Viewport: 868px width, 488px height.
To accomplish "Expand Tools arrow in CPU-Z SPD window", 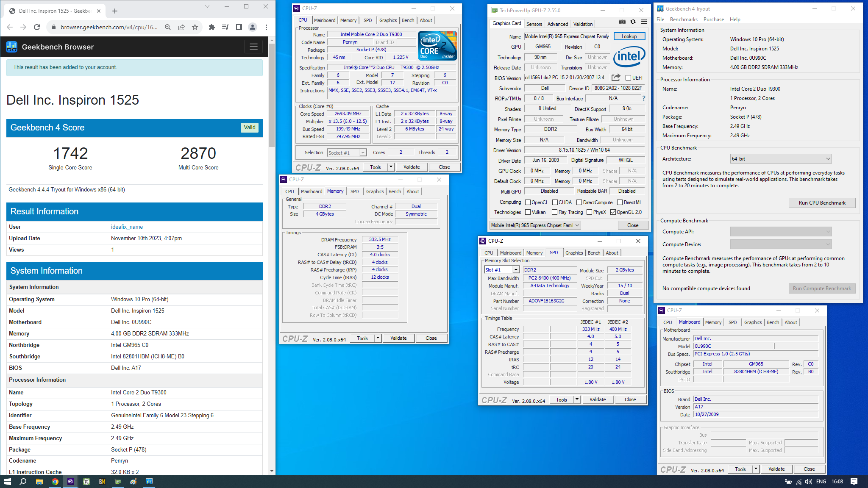I will [577, 399].
